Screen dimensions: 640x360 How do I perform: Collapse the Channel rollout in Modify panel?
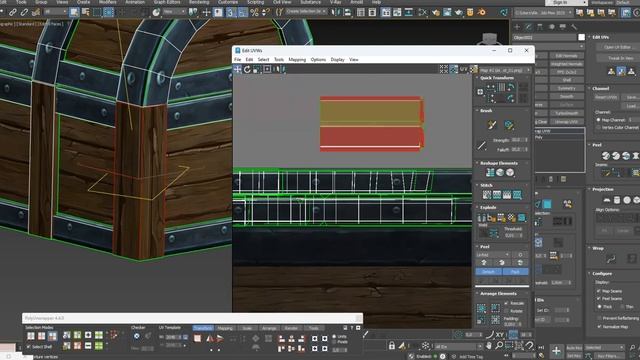point(589,88)
